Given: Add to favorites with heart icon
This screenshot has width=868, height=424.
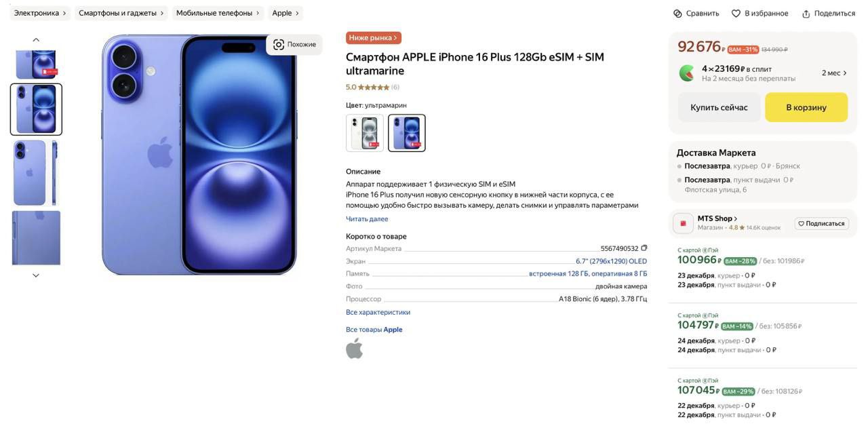Looking at the screenshot, I should (736, 14).
